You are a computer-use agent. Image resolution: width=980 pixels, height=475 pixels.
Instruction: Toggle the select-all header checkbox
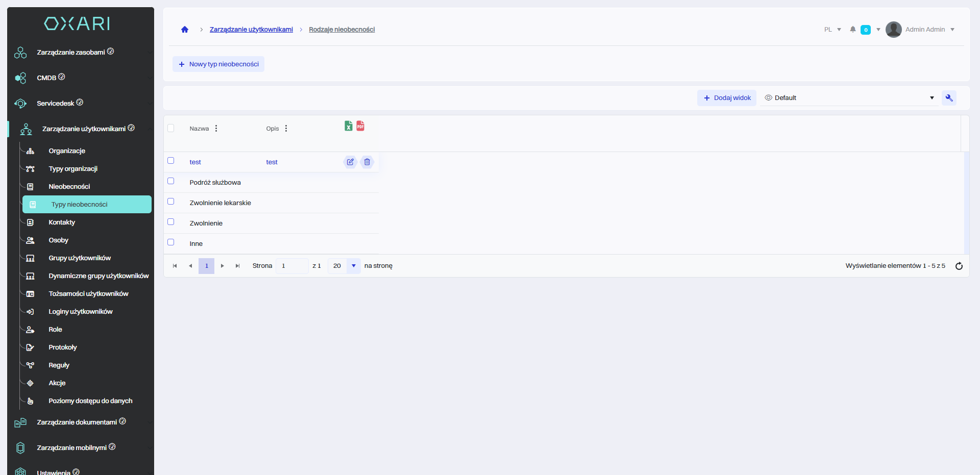(x=171, y=128)
